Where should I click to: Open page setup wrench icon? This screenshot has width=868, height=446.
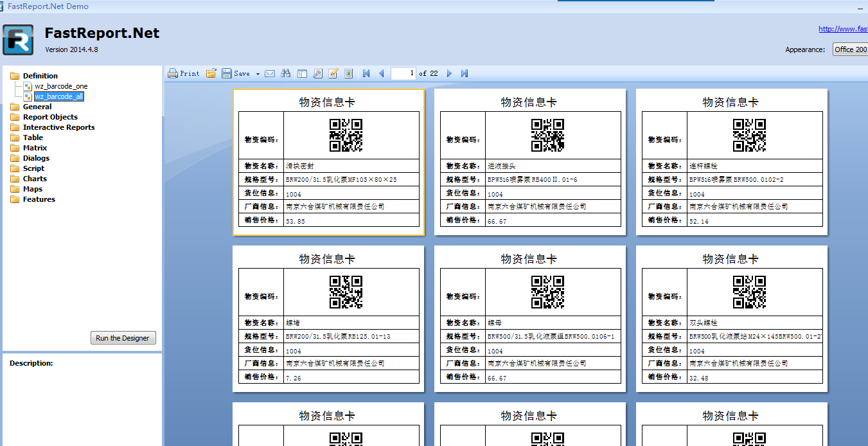pos(317,73)
